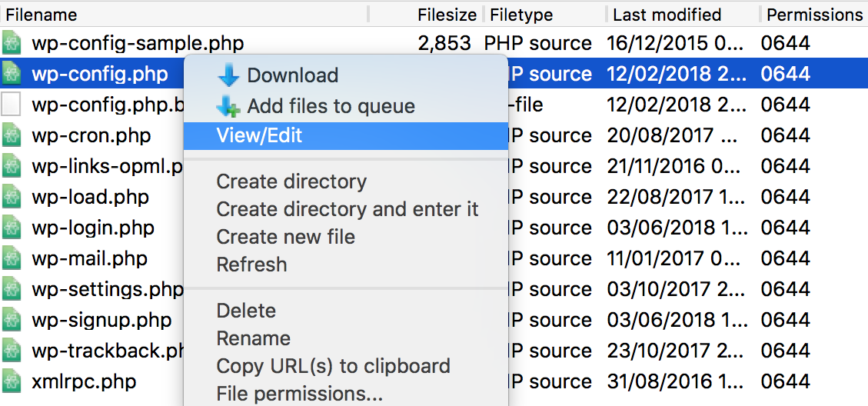Click PHP source filetype of wp-config-sample.php
Image resolution: width=868 pixels, height=406 pixels.
538,43
